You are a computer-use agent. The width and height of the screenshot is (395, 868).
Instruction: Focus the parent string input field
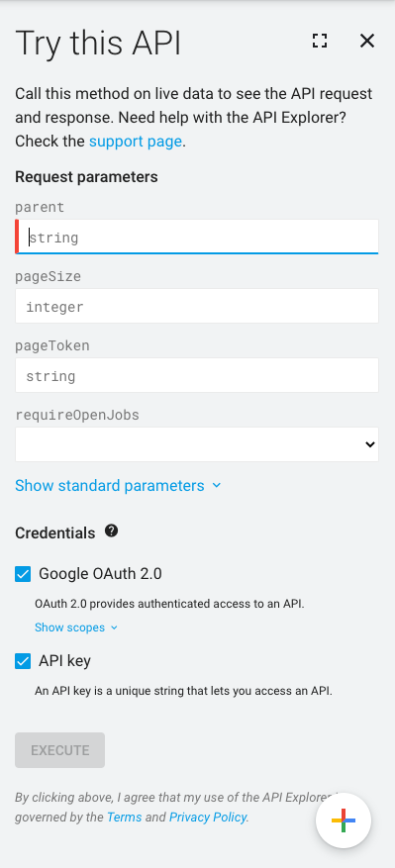[197, 237]
